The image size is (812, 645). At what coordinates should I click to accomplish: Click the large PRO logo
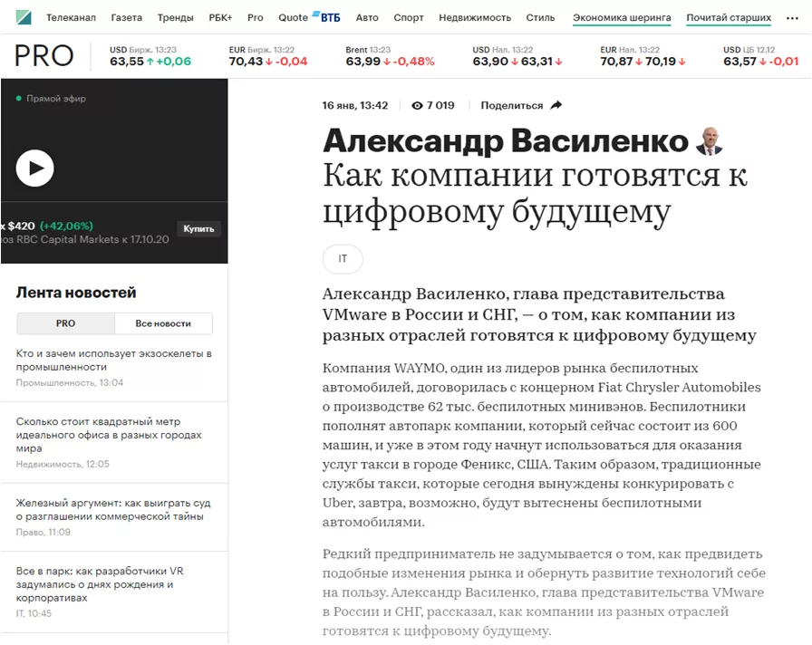coord(44,56)
